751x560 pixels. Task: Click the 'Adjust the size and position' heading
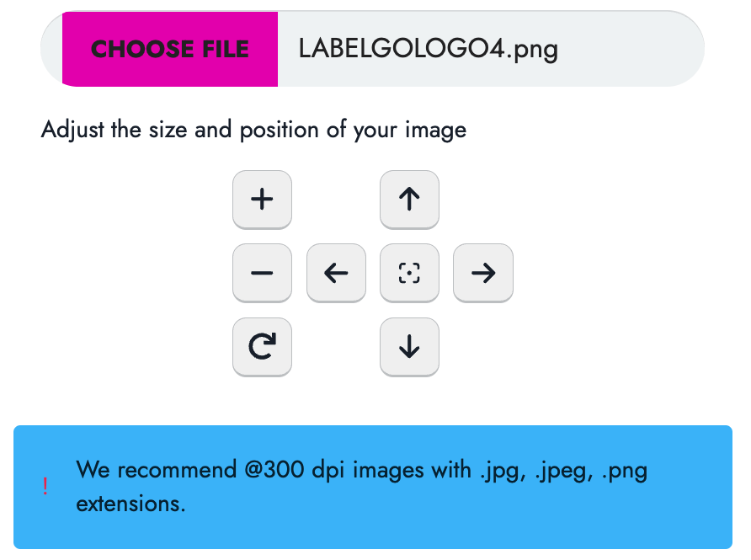(254, 130)
